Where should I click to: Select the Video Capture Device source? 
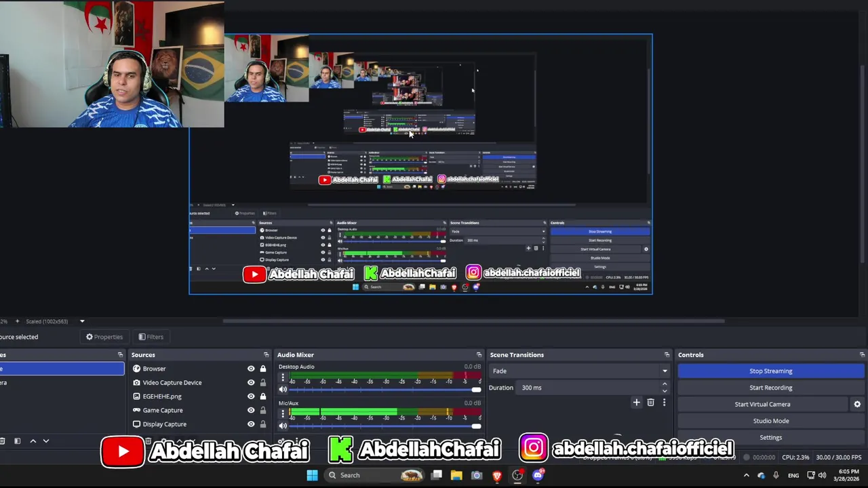click(200, 382)
